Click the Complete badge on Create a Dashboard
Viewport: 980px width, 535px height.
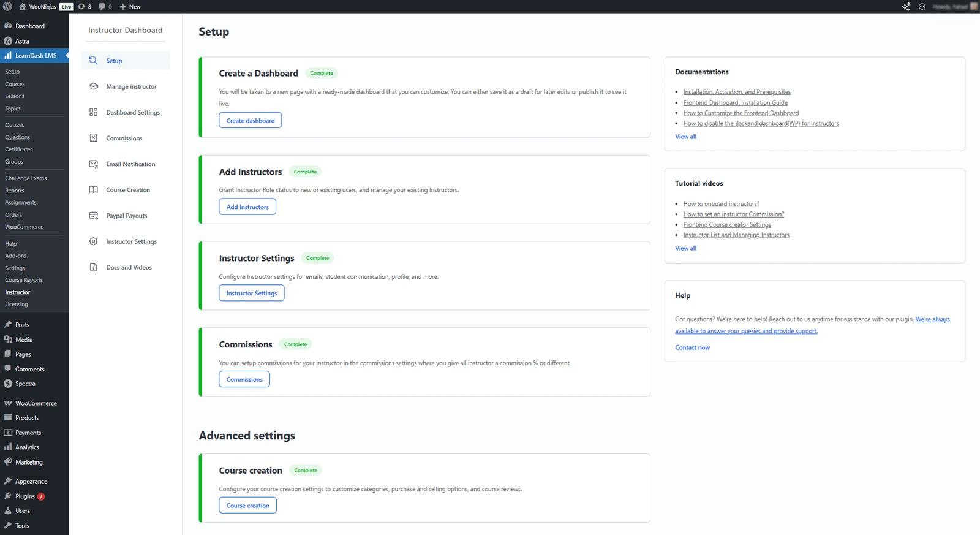click(322, 73)
